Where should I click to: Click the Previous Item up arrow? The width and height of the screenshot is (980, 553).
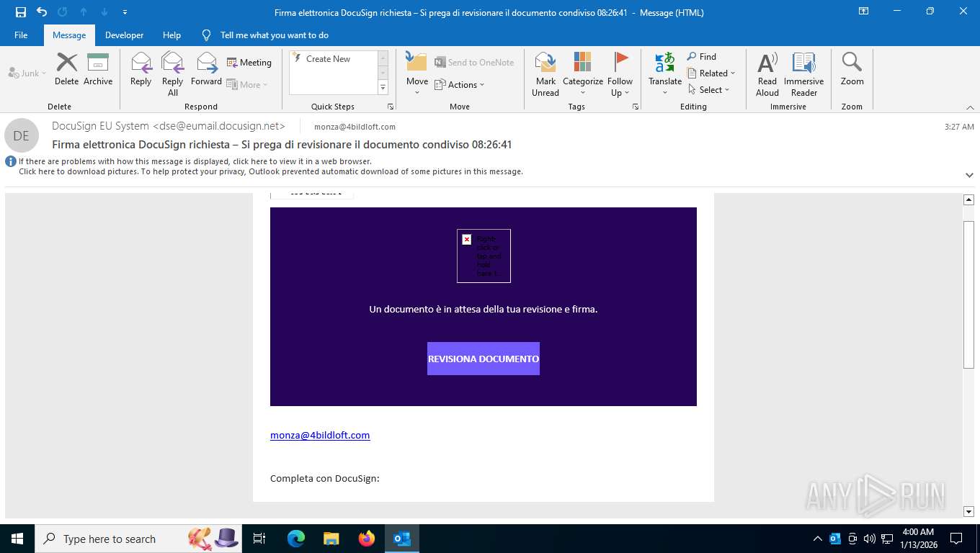point(84,12)
